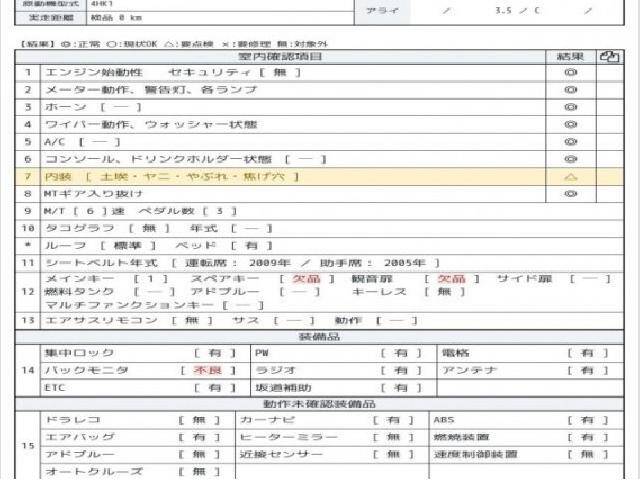Click the row number 14 cell

pyautogui.click(x=28, y=371)
